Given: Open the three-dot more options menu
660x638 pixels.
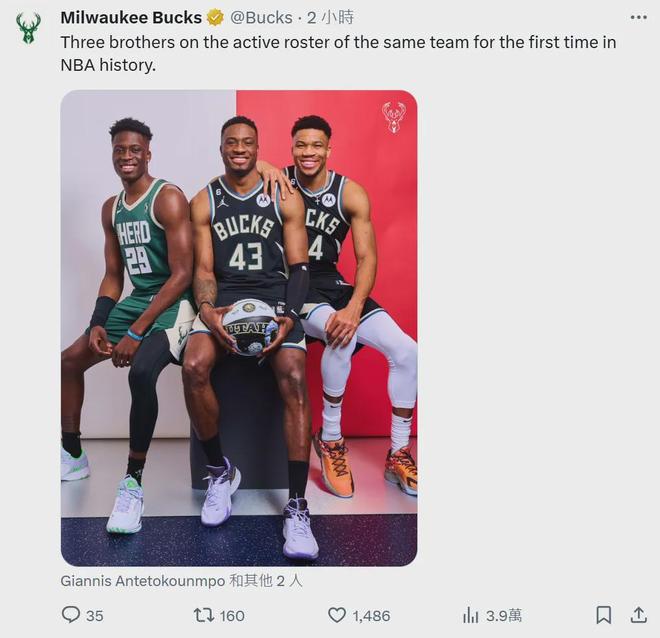Looking at the screenshot, I should click(638, 17).
